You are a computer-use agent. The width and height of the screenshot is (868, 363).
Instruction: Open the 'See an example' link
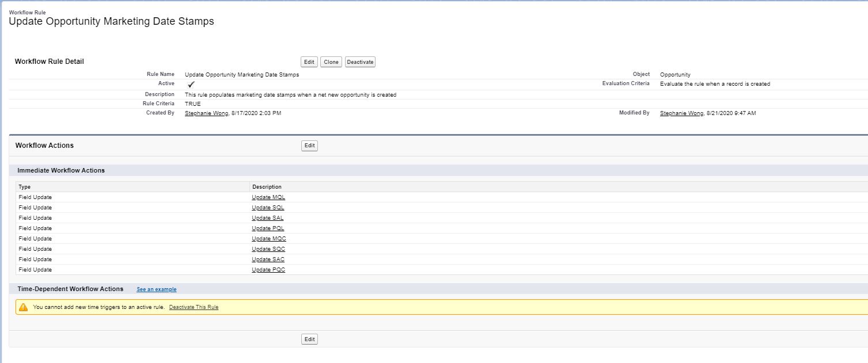point(157,289)
